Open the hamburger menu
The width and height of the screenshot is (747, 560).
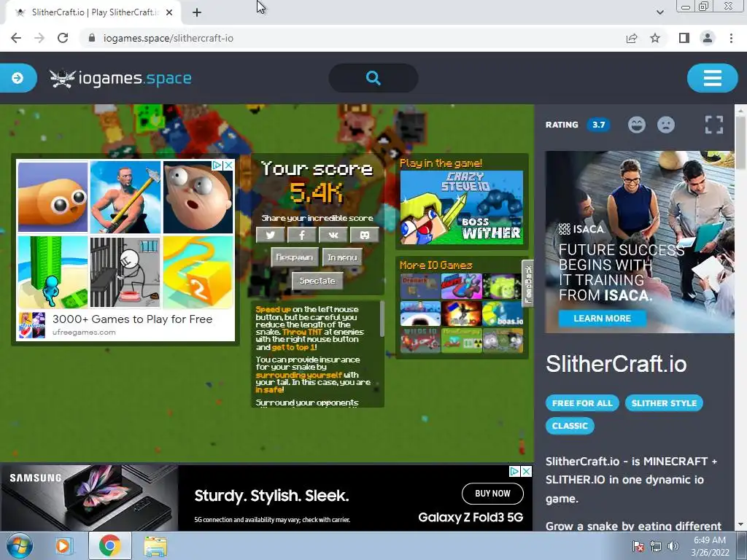tap(712, 77)
